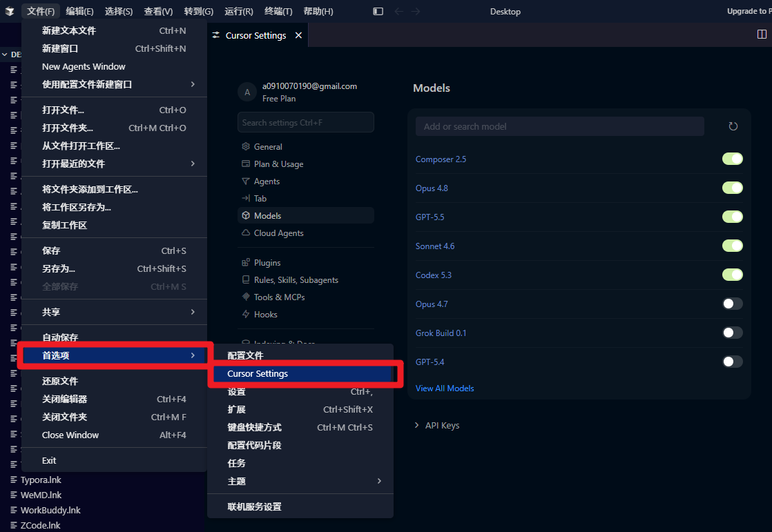This screenshot has height=532, width=772.
Task: Turn off the Sonnet 4.6 toggle
Action: click(x=732, y=246)
